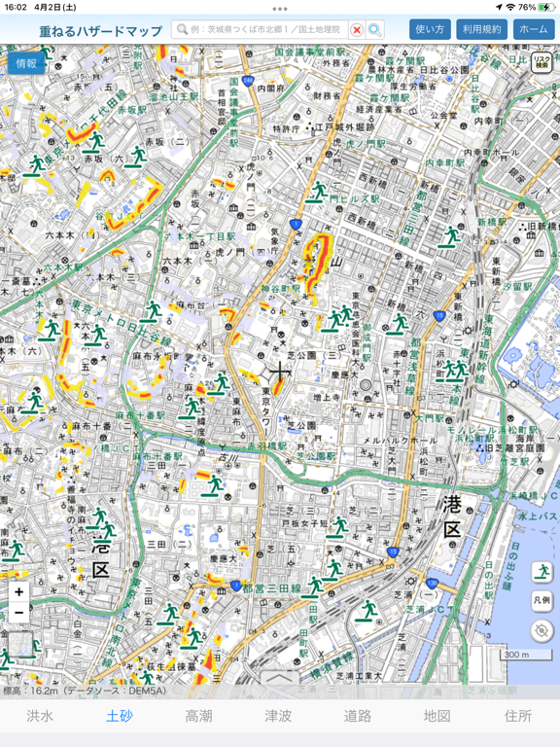
Task: Tap the 江戸城外堀跡 label
Action: 343,127
